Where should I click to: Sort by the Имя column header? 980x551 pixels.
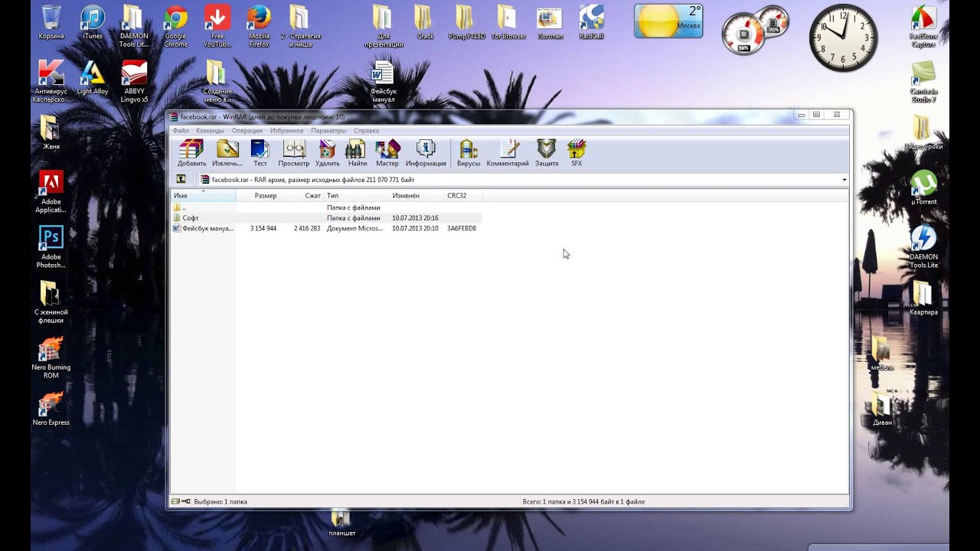(x=202, y=196)
